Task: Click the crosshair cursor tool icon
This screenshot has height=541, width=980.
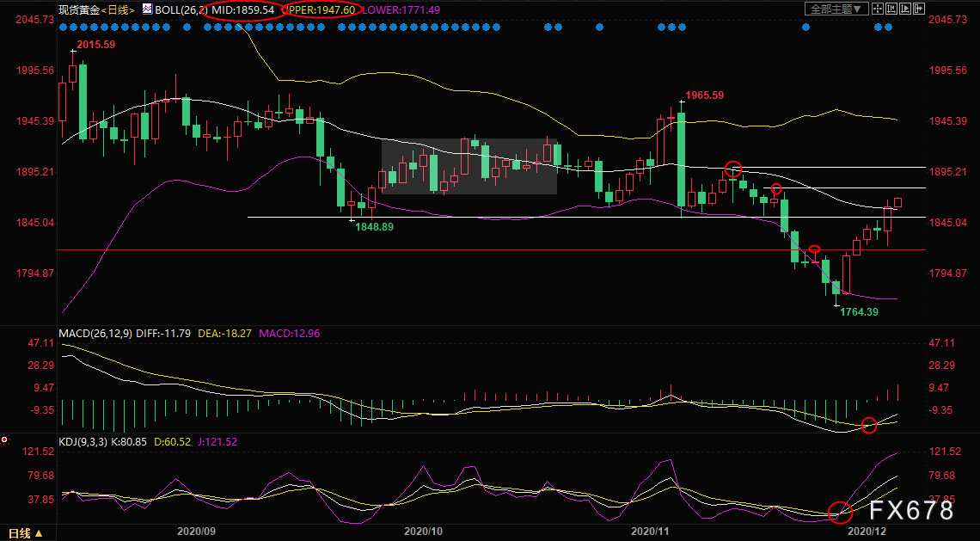Action: click(x=878, y=9)
